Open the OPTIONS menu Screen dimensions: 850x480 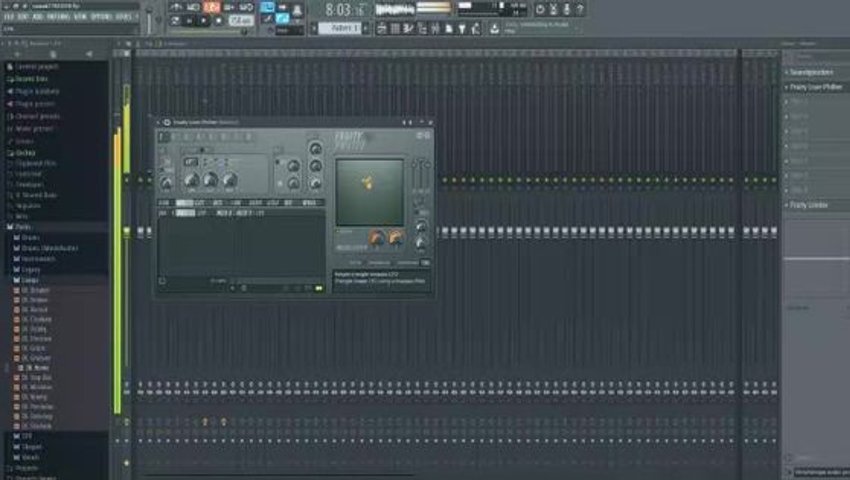click(101, 17)
